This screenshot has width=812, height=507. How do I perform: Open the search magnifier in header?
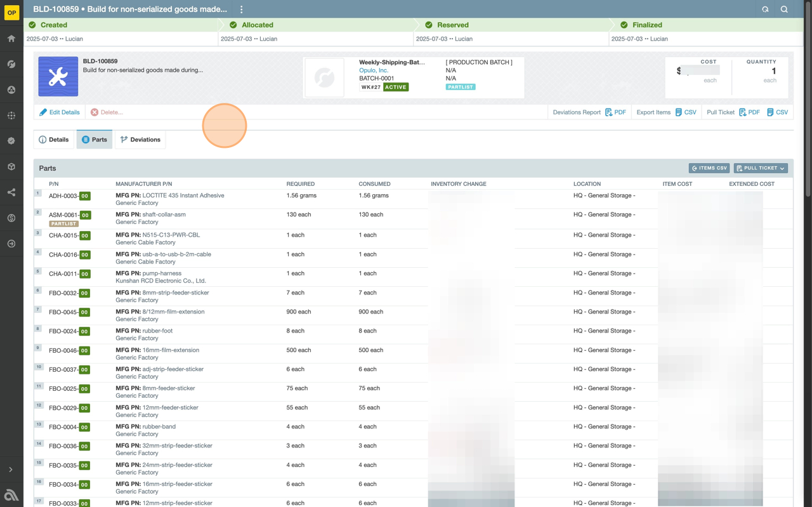coord(784,10)
